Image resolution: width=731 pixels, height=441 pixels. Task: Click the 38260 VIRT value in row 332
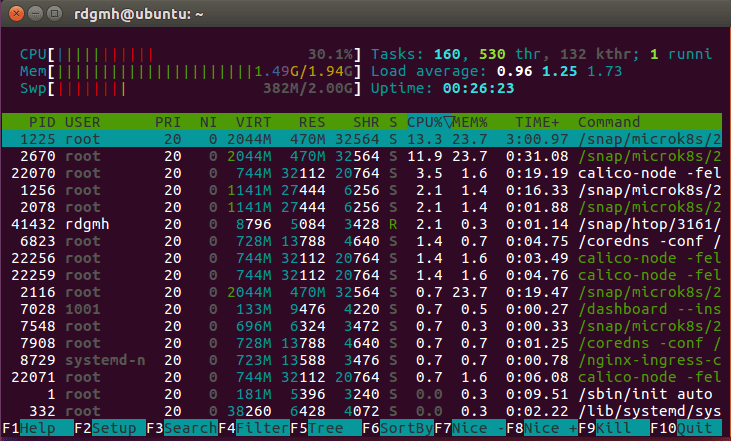coord(249,411)
